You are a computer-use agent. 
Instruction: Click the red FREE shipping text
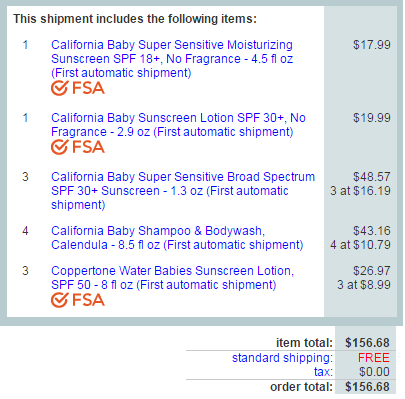(374, 358)
